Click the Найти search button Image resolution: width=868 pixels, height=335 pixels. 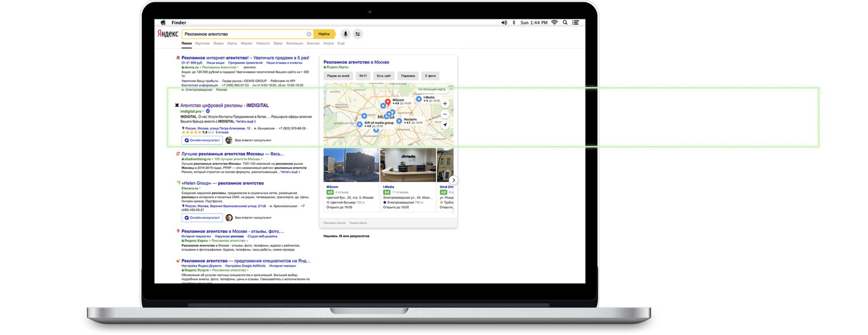point(324,34)
